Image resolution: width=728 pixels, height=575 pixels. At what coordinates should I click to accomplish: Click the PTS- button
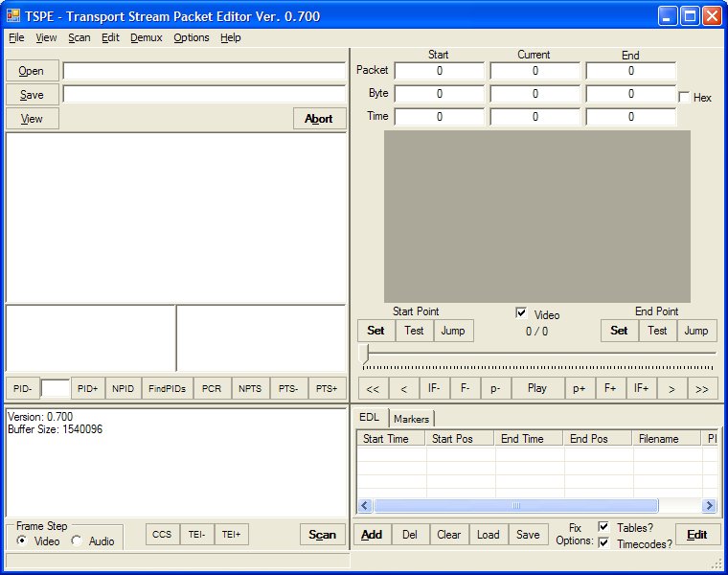coord(288,388)
